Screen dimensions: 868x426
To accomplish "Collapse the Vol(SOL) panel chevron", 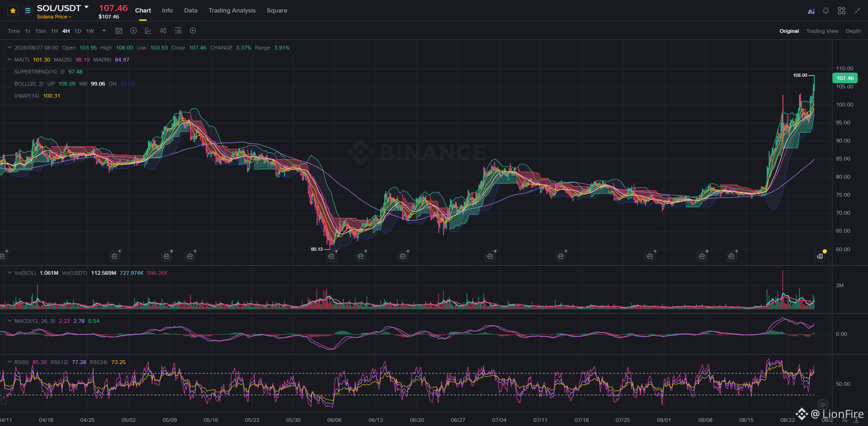I will (9, 272).
